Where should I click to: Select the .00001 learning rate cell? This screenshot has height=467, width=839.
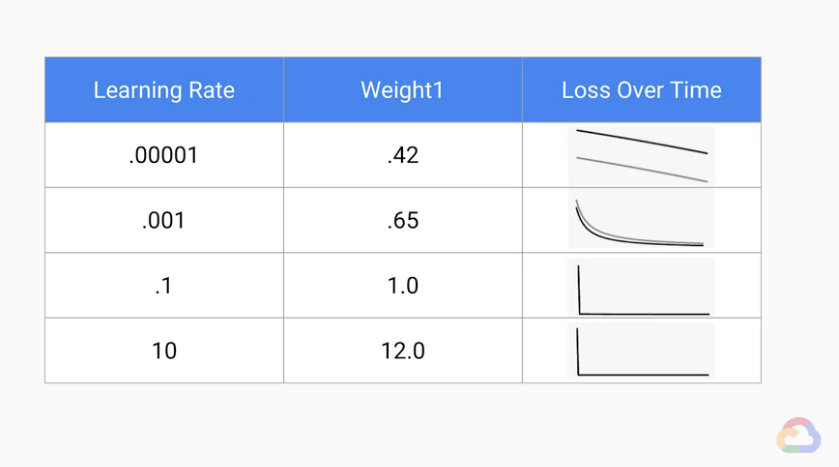(164, 156)
